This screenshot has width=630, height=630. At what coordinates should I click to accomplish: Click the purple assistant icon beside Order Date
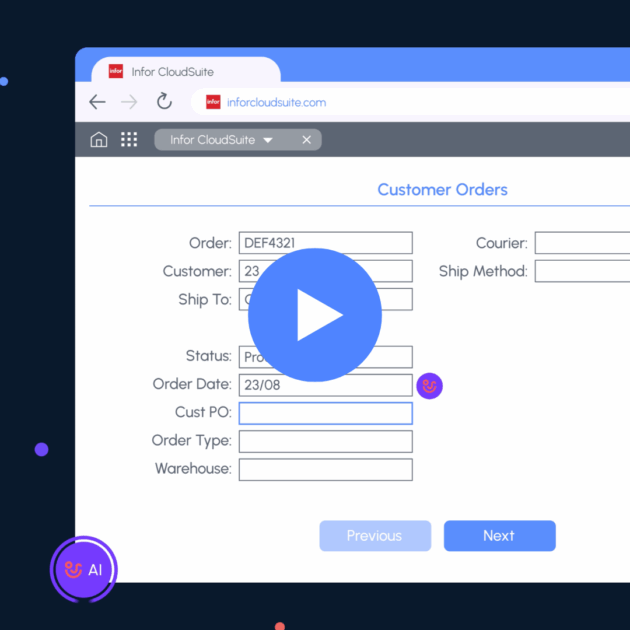429,386
